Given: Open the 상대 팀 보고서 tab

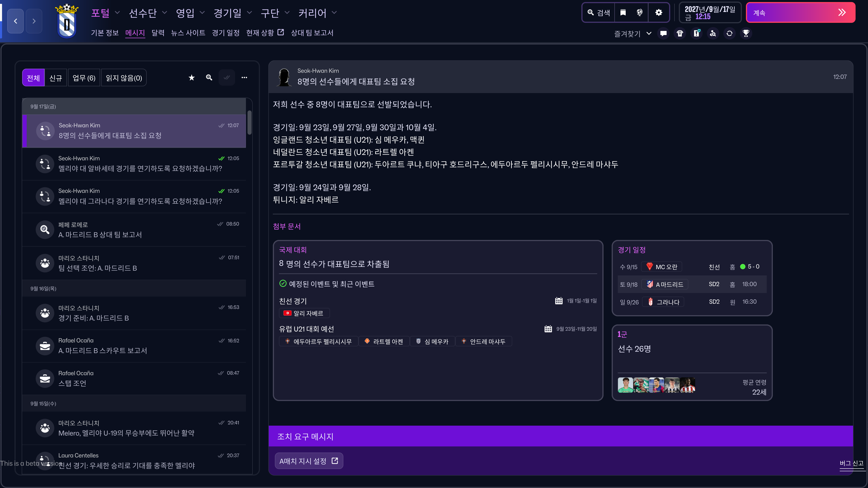Looking at the screenshot, I should [x=312, y=33].
